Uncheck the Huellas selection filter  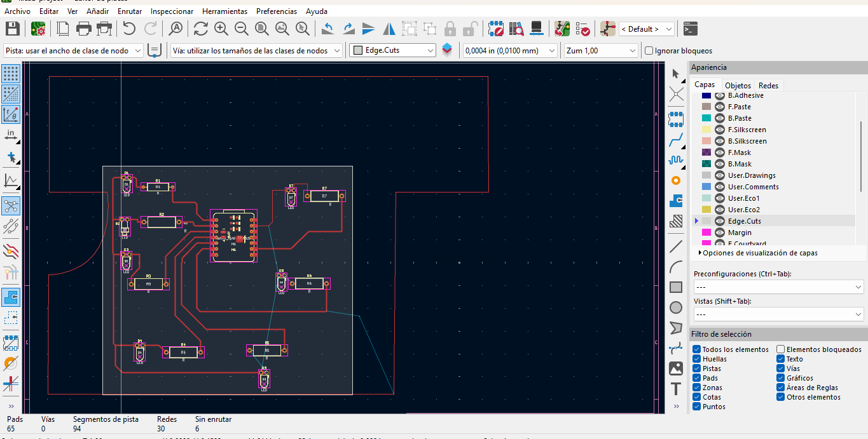697,359
